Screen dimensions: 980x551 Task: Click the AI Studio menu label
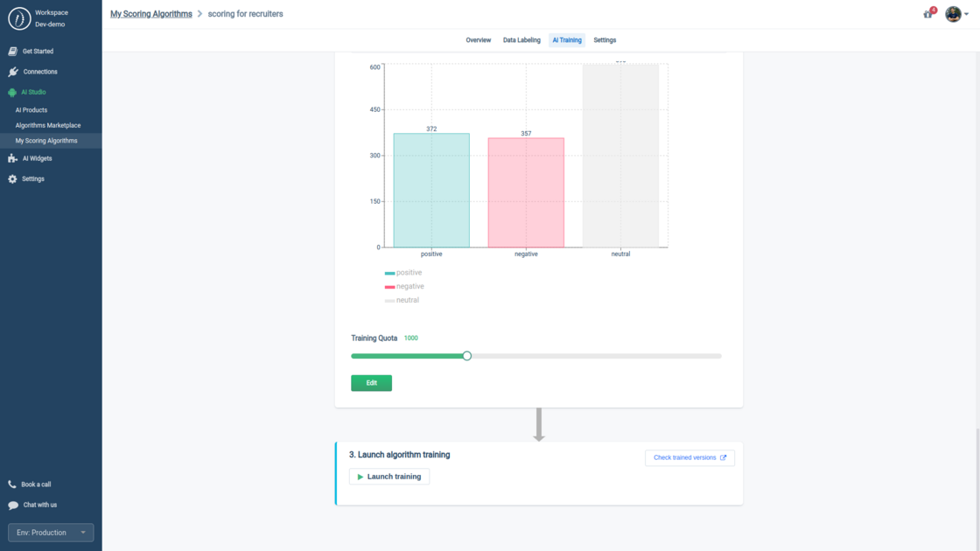pos(33,93)
